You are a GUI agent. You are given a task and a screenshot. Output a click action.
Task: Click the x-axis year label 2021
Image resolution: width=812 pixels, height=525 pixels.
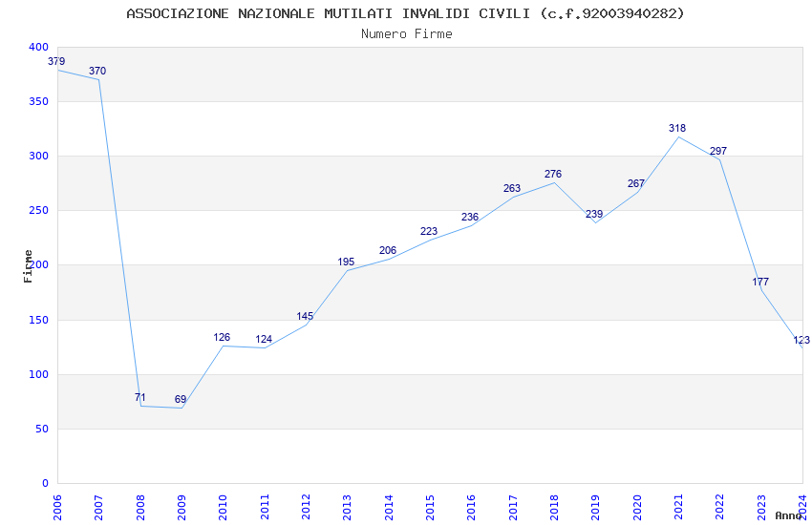(679, 508)
